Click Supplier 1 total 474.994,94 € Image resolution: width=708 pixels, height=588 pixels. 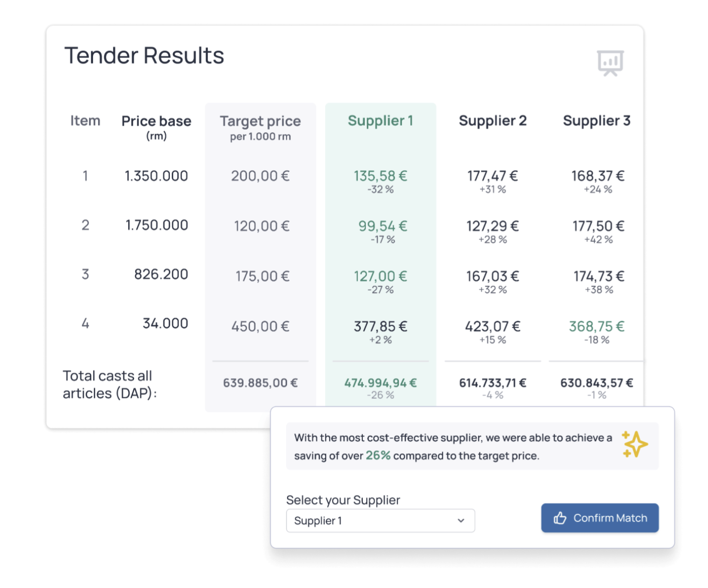(x=380, y=383)
